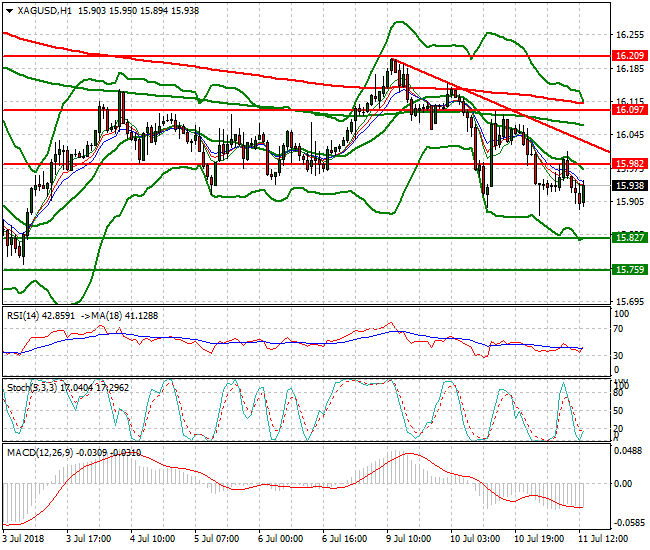
Task: Click the 10 Jul 19:00 time axis label
Action: 539,539
